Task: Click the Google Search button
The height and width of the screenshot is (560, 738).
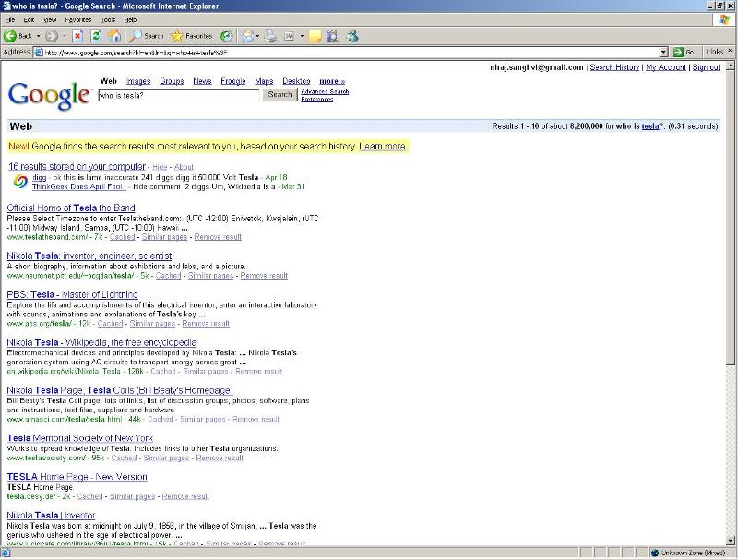Action: [x=280, y=94]
